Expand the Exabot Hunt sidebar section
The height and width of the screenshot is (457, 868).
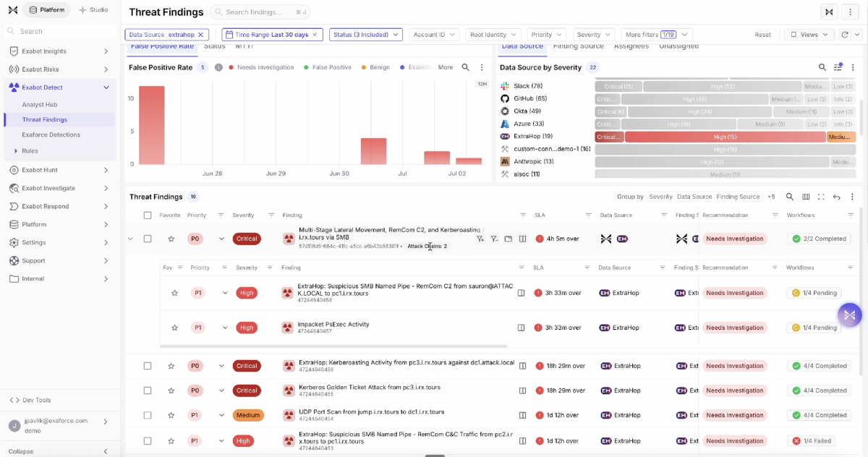point(106,170)
